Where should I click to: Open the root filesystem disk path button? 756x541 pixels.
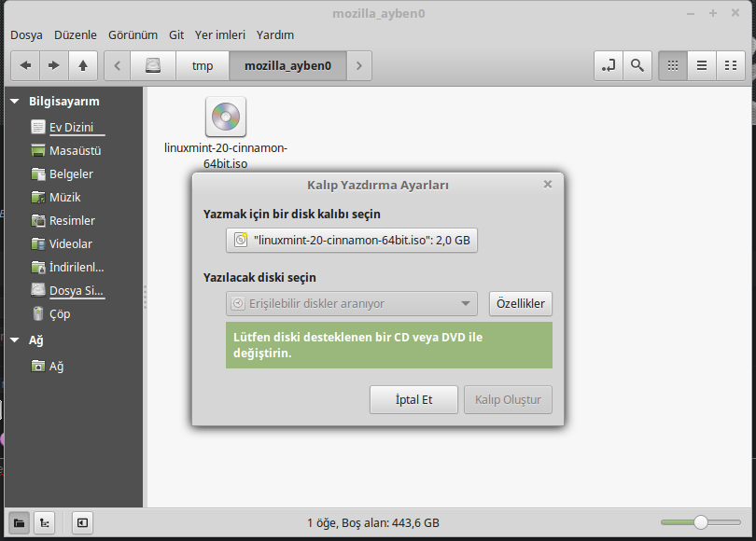coord(153,65)
